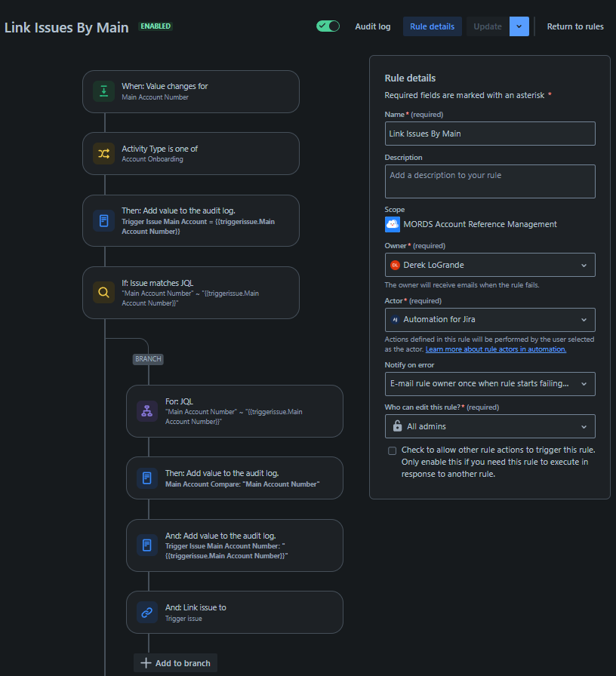Click the rule Name input field

pyautogui.click(x=490, y=134)
